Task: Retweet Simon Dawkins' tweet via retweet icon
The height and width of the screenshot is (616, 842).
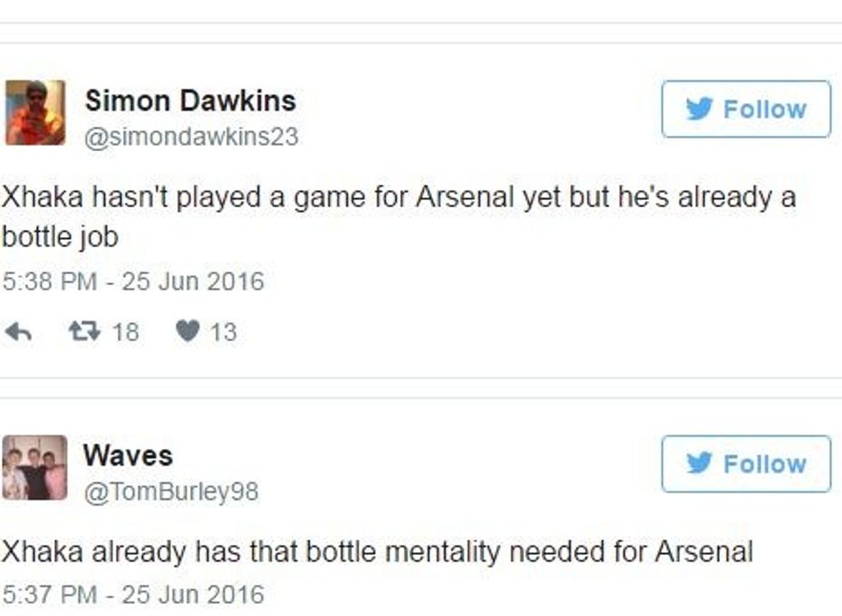Action: click(x=84, y=332)
